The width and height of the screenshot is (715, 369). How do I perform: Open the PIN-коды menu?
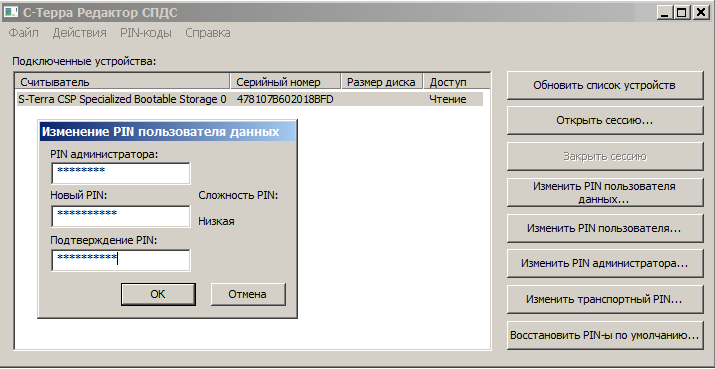[x=146, y=33]
